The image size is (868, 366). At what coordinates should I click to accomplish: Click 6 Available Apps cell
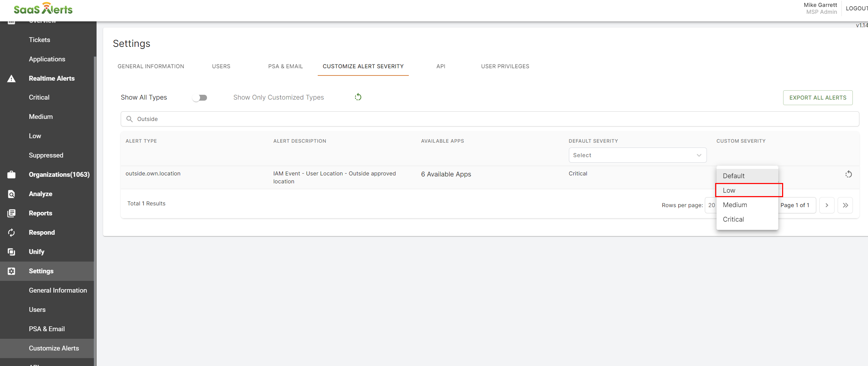click(x=446, y=174)
